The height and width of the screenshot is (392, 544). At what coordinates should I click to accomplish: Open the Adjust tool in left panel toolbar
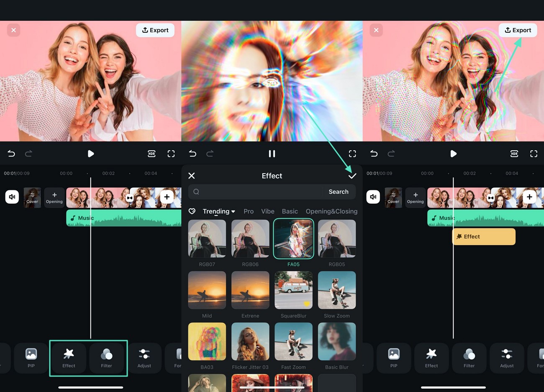pos(144,358)
